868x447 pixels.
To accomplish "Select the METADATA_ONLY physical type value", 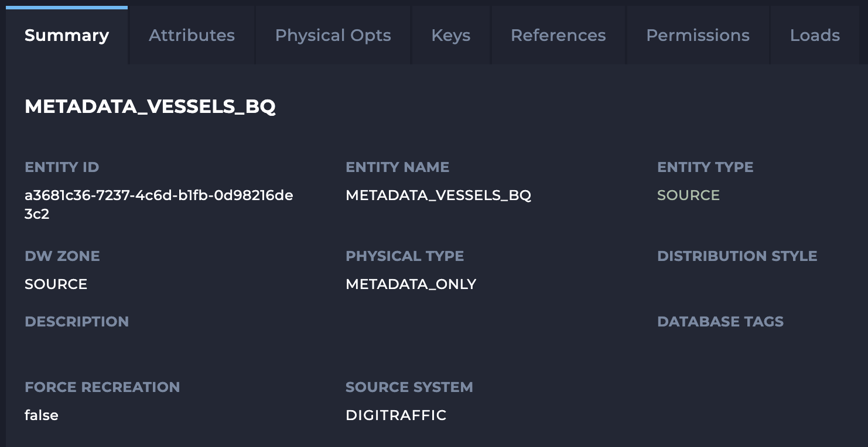I will point(411,284).
